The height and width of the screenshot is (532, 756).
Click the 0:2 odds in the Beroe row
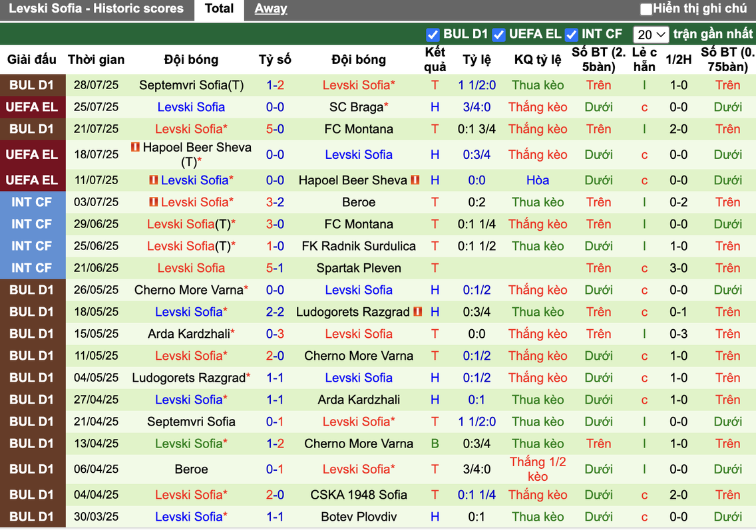pos(476,202)
